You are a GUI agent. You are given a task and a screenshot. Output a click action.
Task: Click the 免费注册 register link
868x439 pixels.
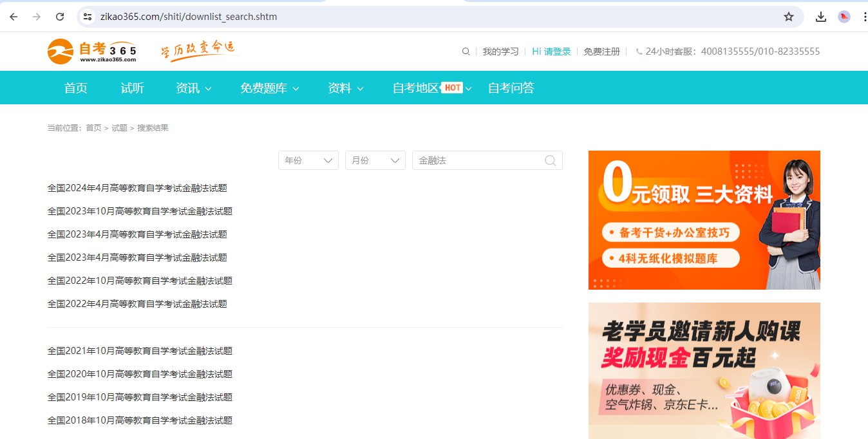601,51
